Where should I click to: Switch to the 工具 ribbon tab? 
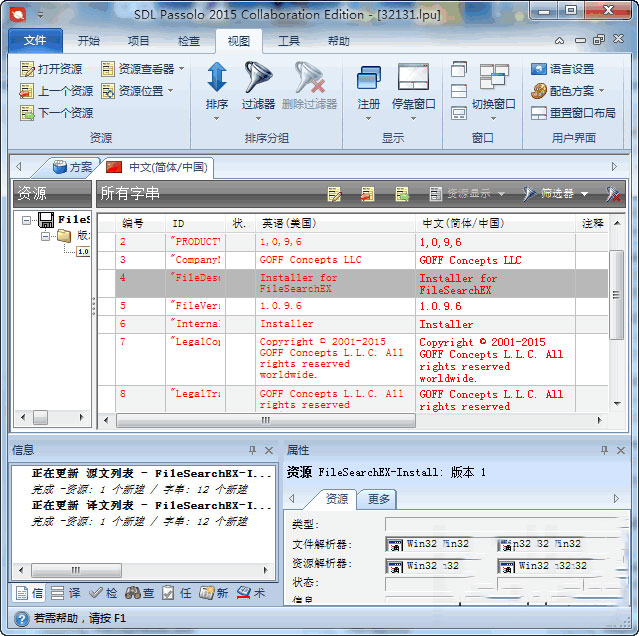[x=289, y=41]
